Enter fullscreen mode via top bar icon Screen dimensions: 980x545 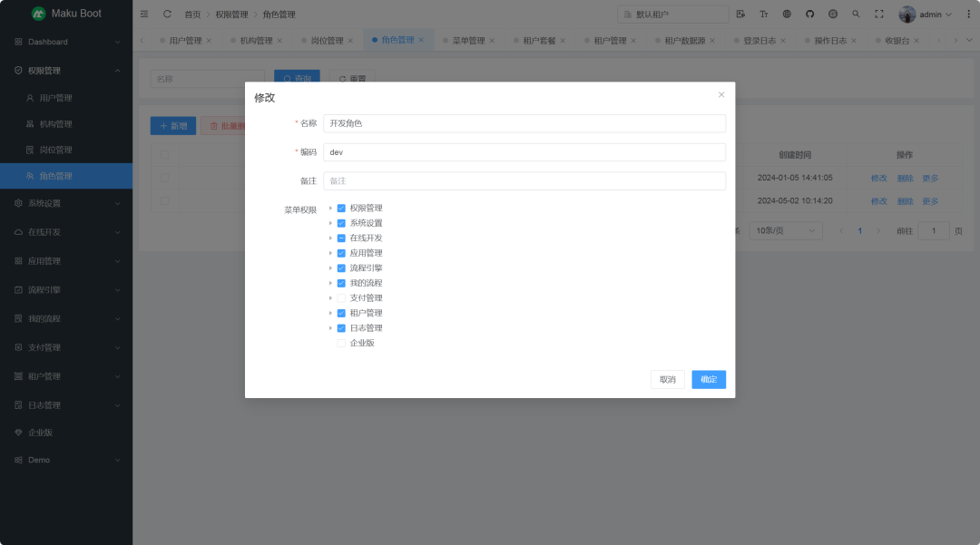pos(878,14)
